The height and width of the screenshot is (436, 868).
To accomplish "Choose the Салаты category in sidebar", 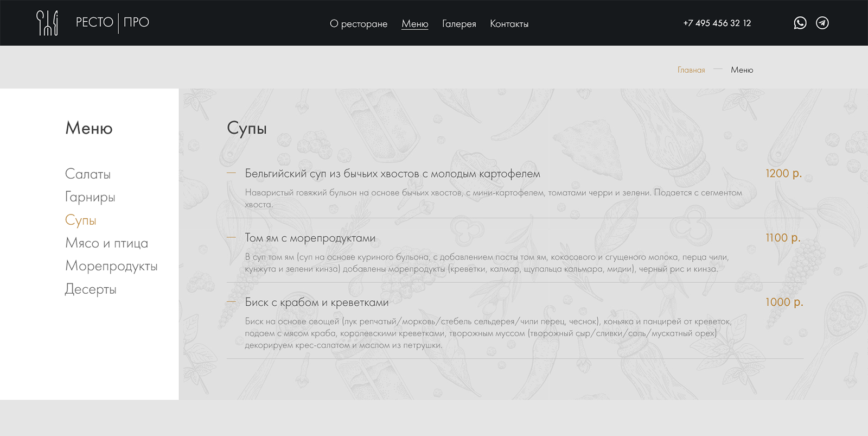I will pyautogui.click(x=88, y=174).
